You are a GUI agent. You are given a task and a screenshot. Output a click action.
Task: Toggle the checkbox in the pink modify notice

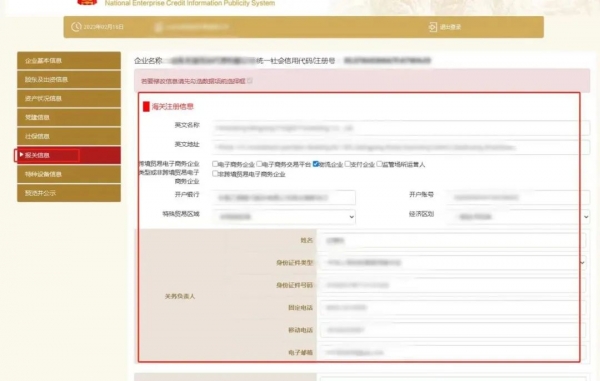250,81
